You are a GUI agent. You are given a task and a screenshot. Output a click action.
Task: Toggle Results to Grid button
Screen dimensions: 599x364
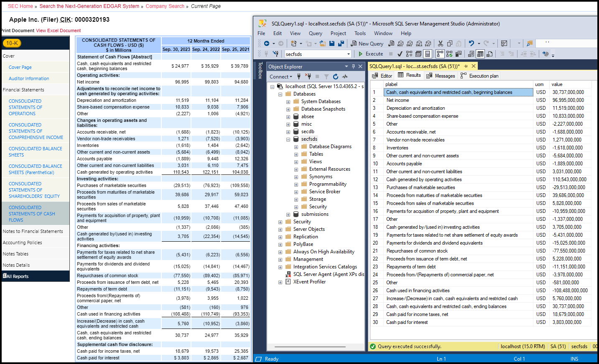coord(480,54)
